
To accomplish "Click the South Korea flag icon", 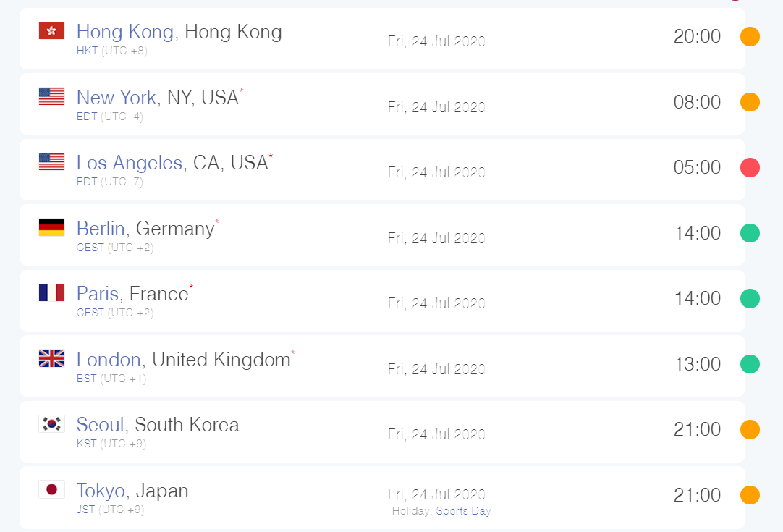I will click(x=51, y=423).
